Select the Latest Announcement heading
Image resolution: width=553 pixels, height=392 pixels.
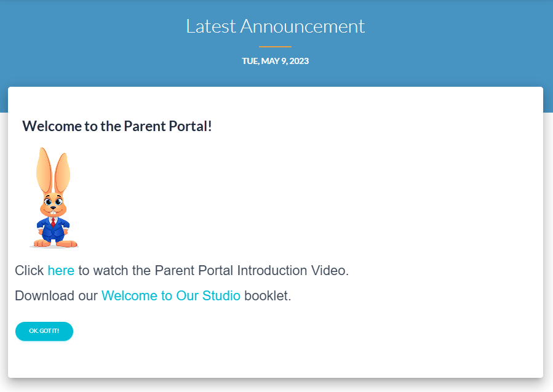click(x=275, y=26)
